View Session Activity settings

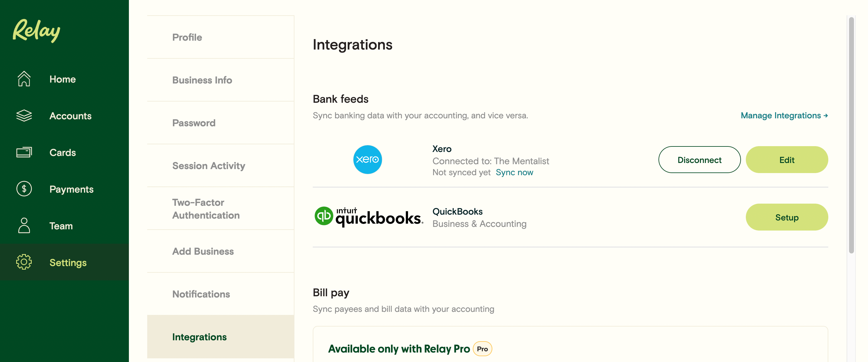(x=209, y=166)
